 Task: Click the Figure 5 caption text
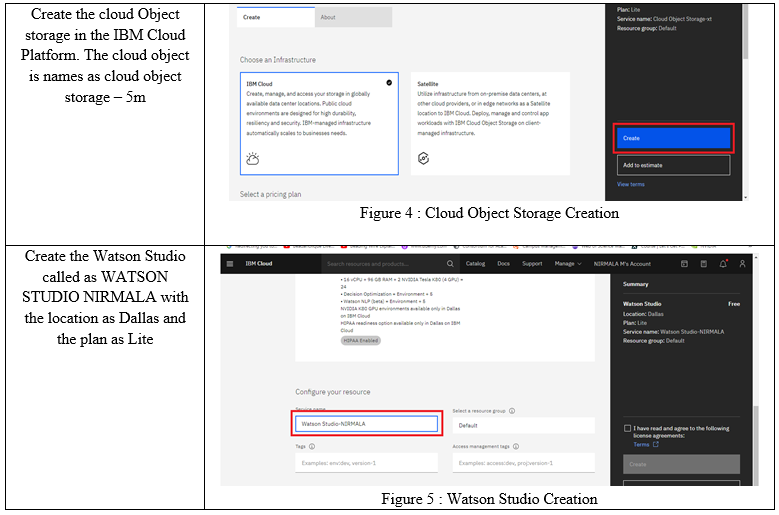click(489, 499)
